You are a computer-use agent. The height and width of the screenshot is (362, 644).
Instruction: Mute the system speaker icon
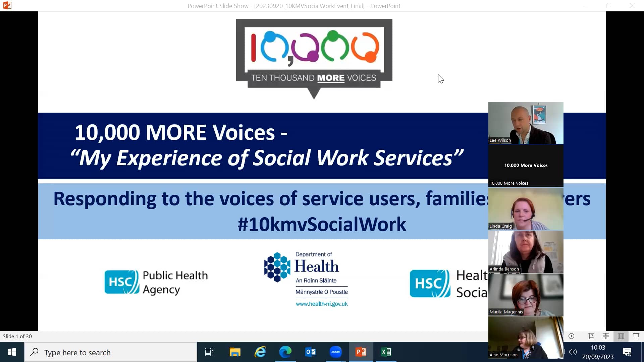(x=573, y=352)
